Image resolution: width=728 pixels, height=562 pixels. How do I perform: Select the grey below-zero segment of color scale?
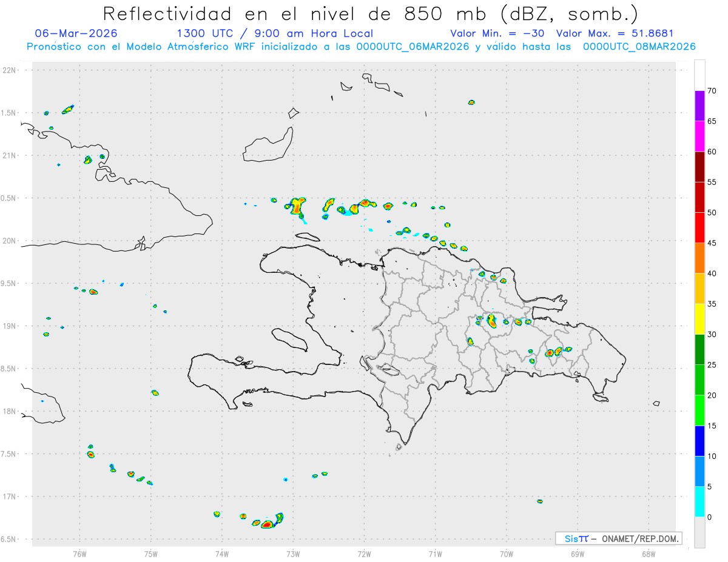click(699, 532)
